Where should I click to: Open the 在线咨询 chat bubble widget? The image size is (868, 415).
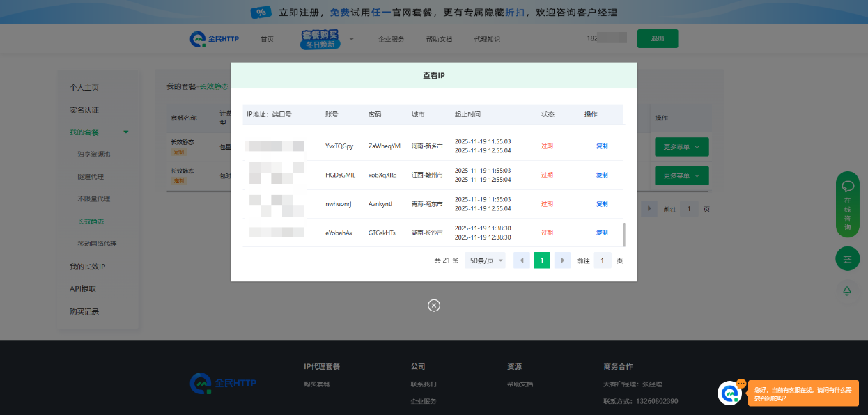tap(848, 204)
